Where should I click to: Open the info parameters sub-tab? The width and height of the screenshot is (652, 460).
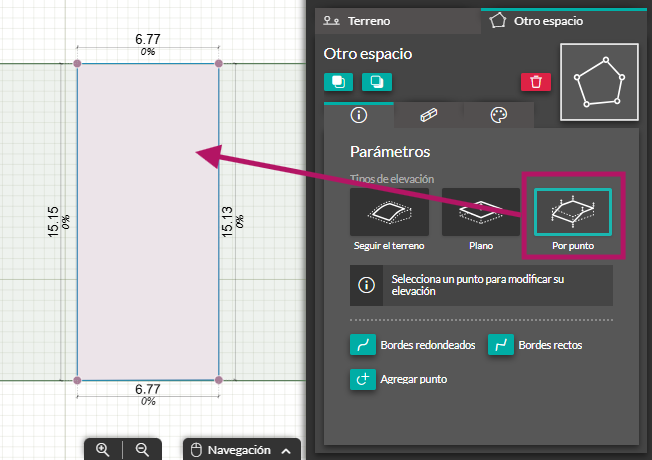tap(359, 115)
